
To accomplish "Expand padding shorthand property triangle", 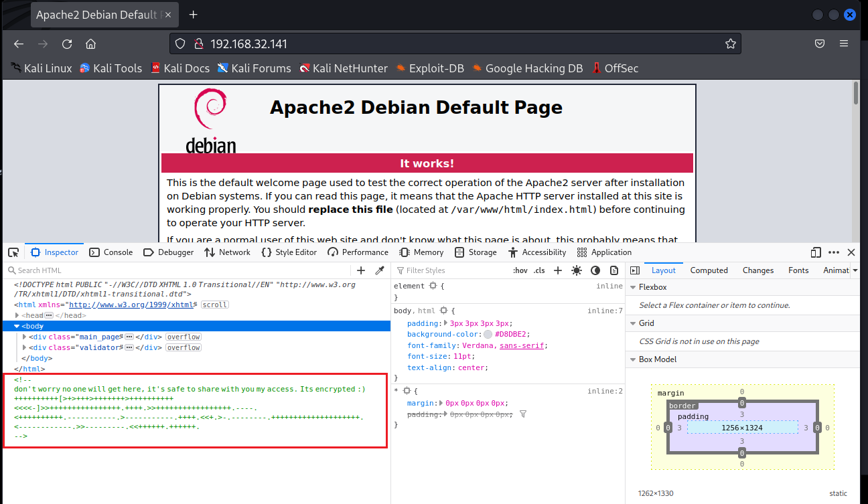I will tap(446, 323).
